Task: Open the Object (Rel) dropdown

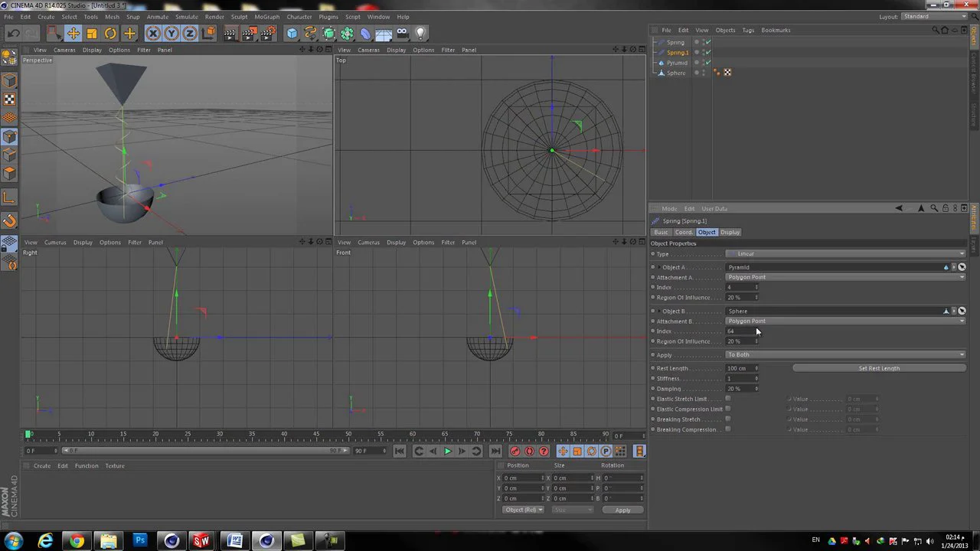Action: pyautogui.click(x=524, y=510)
